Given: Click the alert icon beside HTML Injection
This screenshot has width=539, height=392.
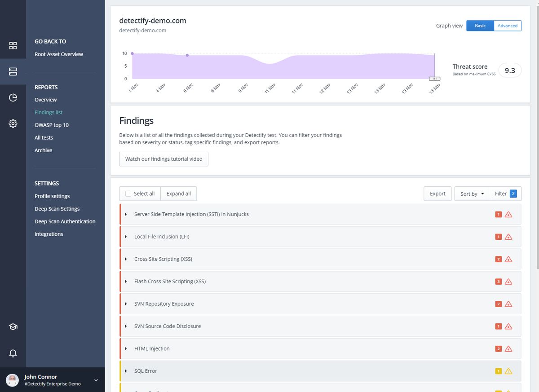Looking at the screenshot, I should [x=508, y=348].
